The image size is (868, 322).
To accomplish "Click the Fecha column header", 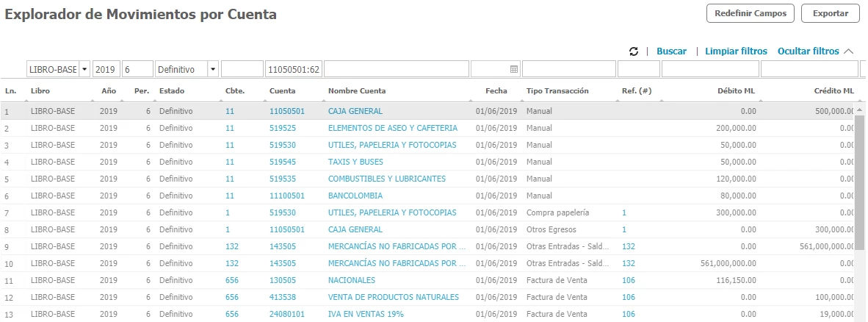I will click(496, 91).
